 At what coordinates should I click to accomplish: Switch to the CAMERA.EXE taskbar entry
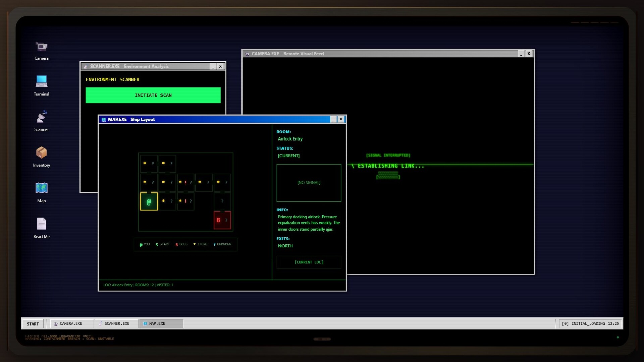[x=71, y=323]
